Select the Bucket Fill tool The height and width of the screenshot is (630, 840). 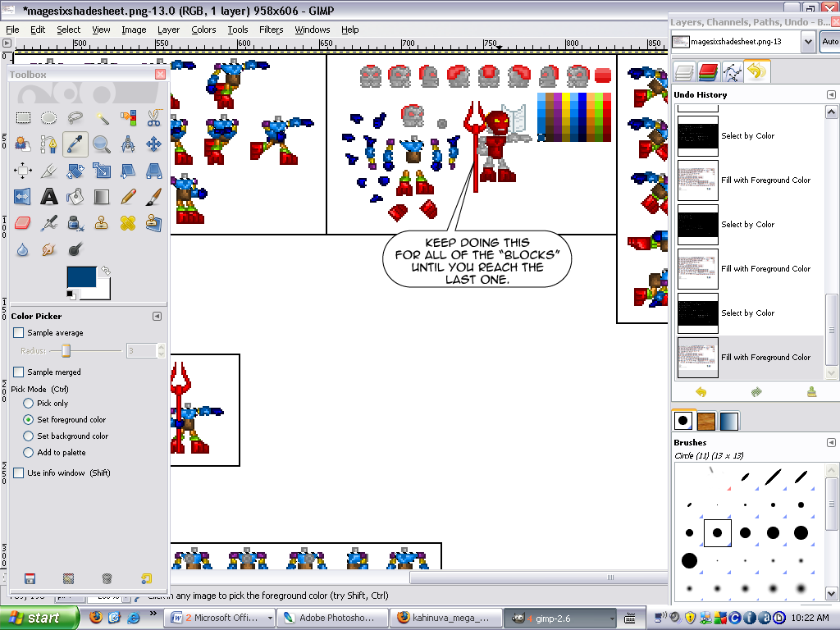tap(75, 197)
